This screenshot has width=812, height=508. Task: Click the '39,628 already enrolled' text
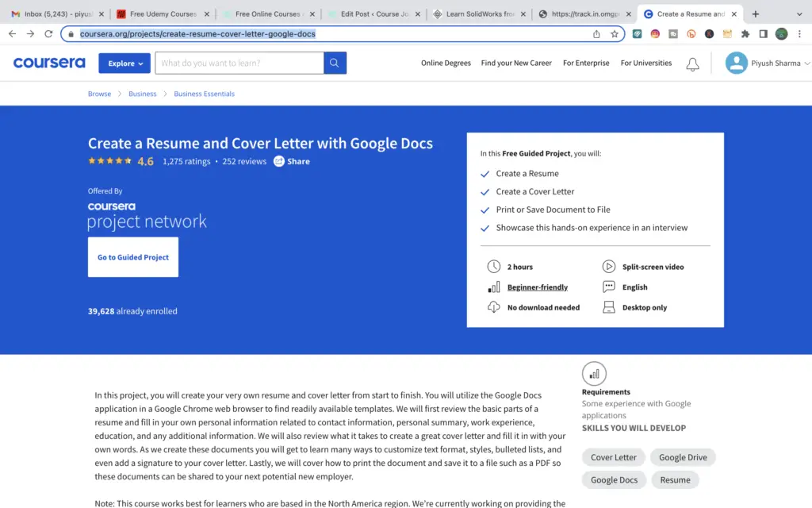point(132,311)
